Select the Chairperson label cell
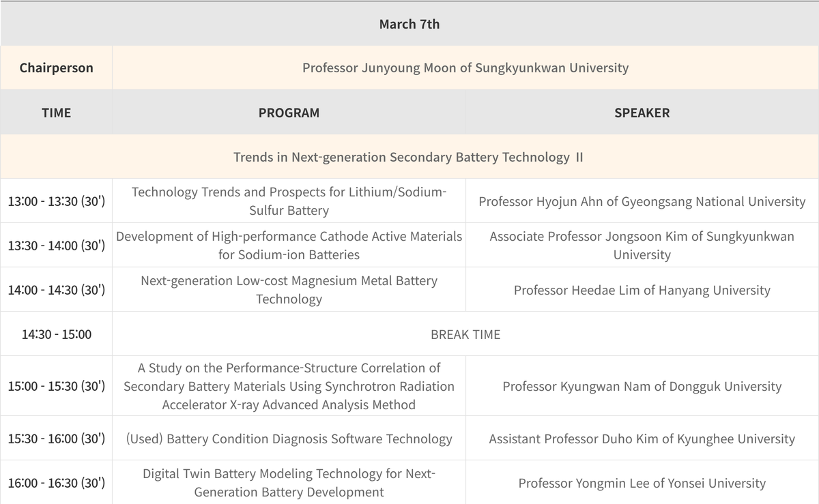Image resolution: width=819 pixels, height=504 pixels. (56, 68)
